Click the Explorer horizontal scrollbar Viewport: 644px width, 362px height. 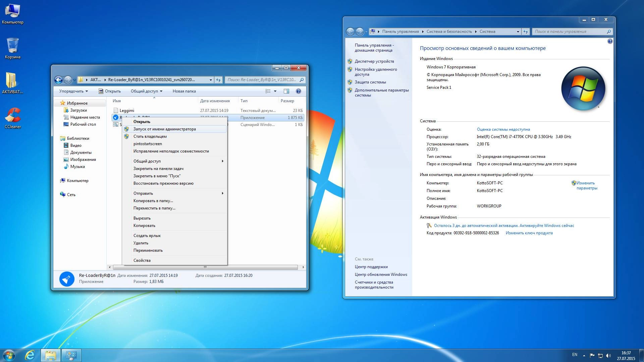pyautogui.click(x=205, y=267)
